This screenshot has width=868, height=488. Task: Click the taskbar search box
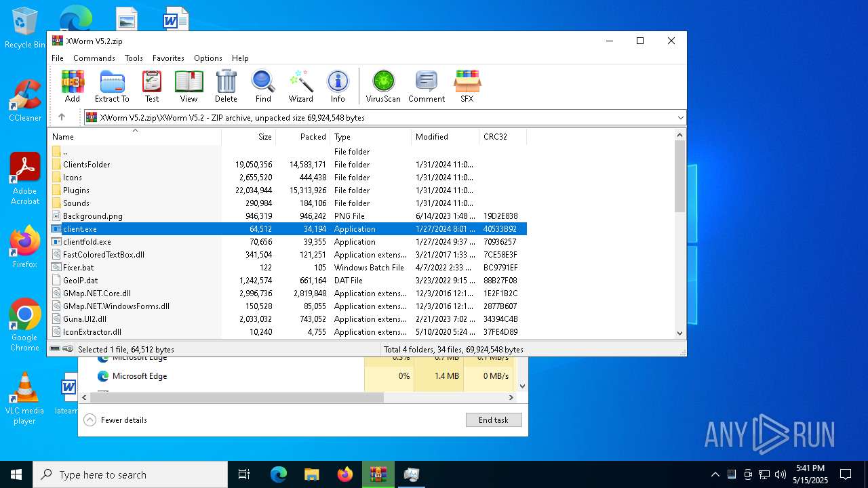tap(130, 474)
